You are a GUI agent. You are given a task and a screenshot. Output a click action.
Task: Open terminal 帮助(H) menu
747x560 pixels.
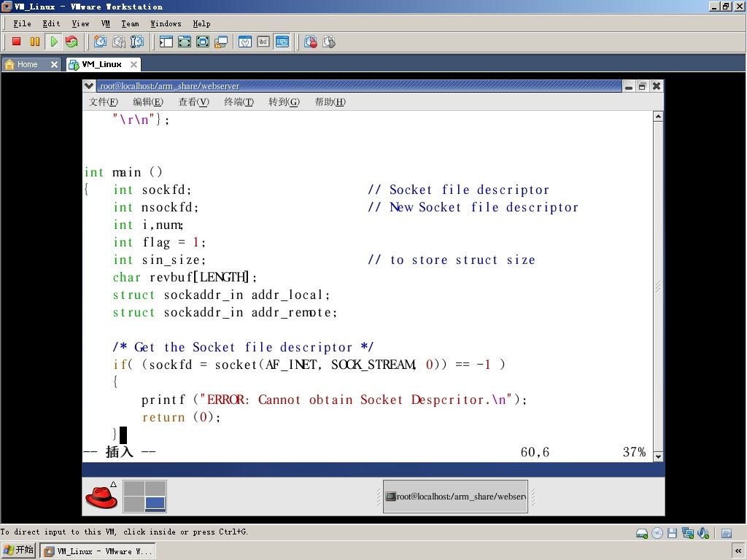(x=330, y=101)
